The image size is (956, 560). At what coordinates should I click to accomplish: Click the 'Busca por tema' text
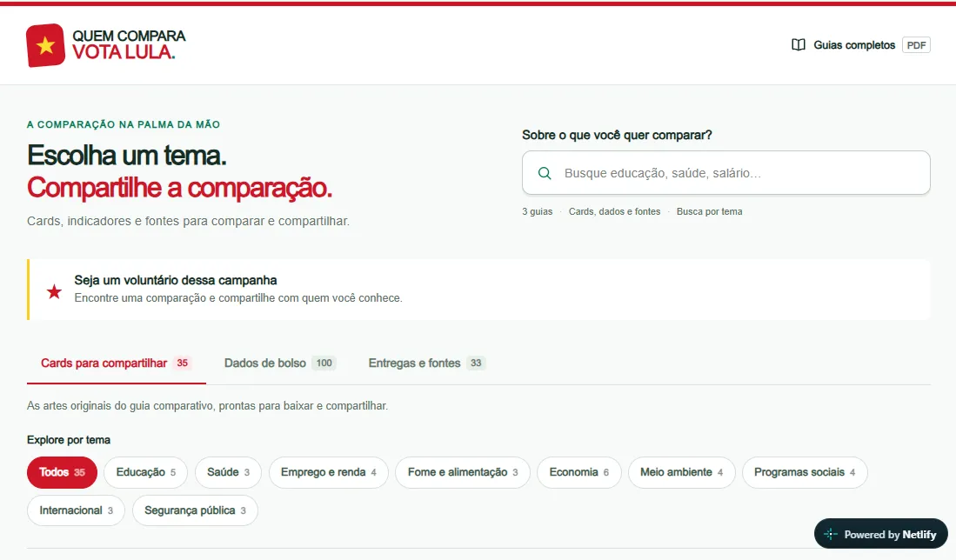710,211
